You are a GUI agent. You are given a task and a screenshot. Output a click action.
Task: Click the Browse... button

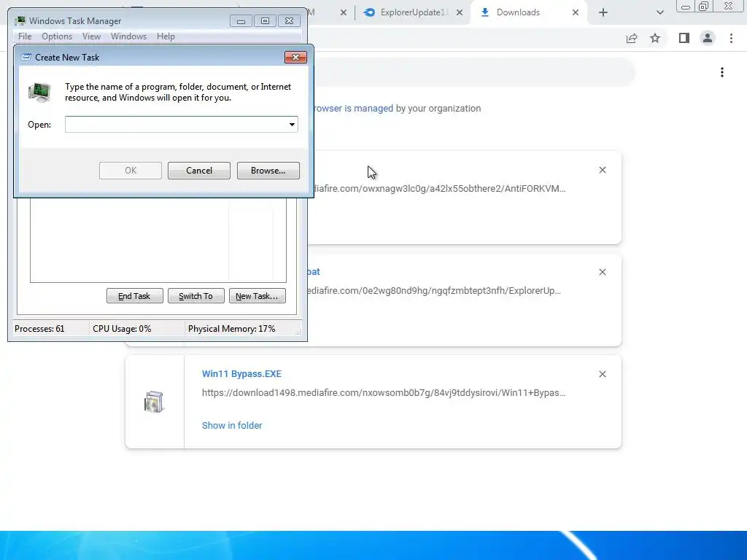[268, 171]
